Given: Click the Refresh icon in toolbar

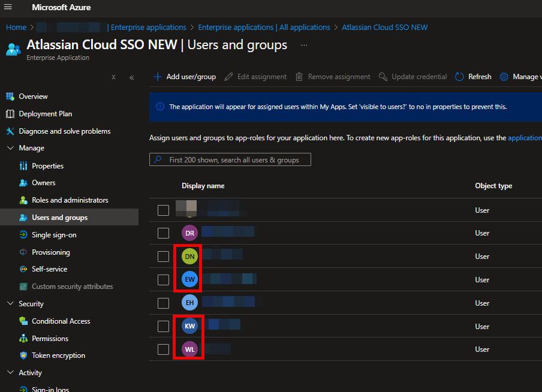Looking at the screenshot, I should 460,77.
